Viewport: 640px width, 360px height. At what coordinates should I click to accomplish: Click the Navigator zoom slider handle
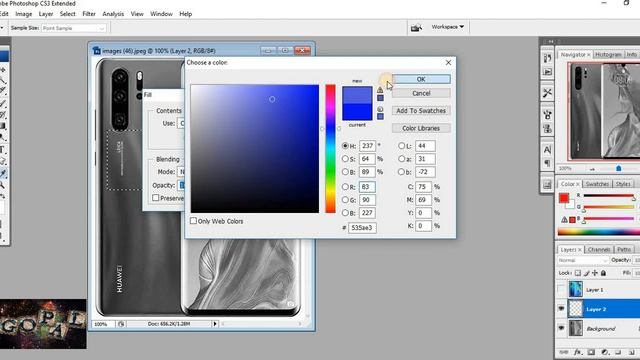click(x=618, y=168)
